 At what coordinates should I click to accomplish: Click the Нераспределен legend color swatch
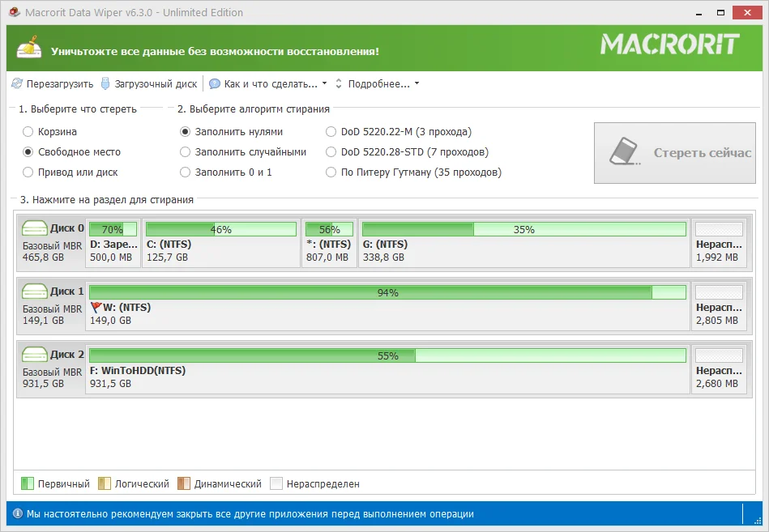[276, 483]
